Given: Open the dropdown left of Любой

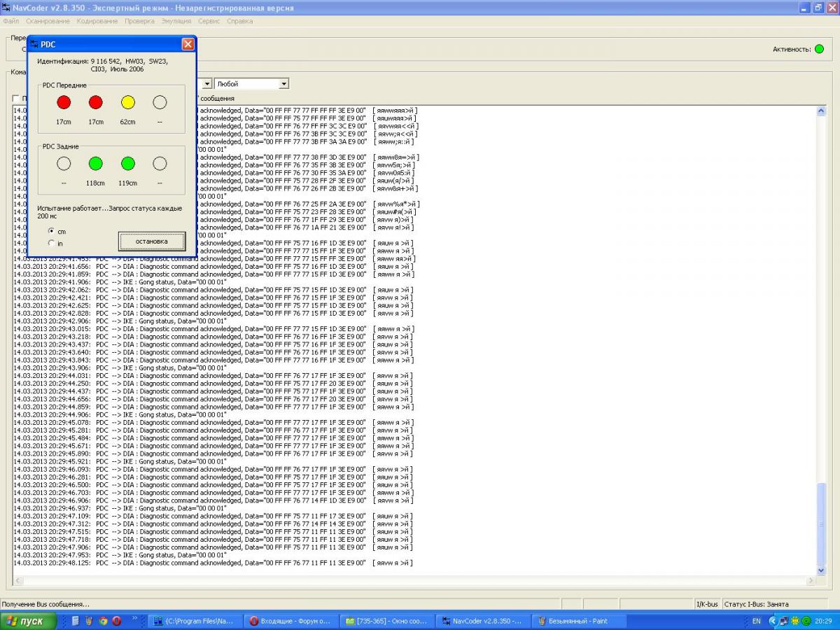Looking at the screenshot, I should 206,84.
